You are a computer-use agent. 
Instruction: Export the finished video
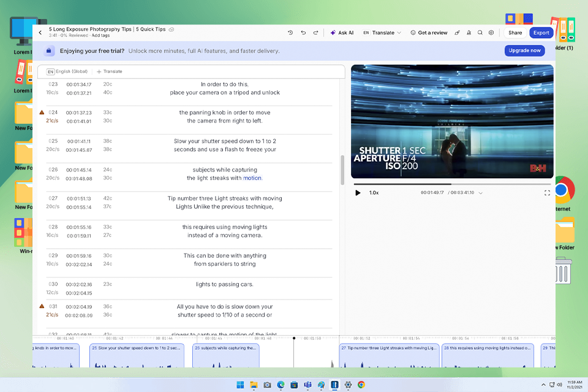(541, 32)
